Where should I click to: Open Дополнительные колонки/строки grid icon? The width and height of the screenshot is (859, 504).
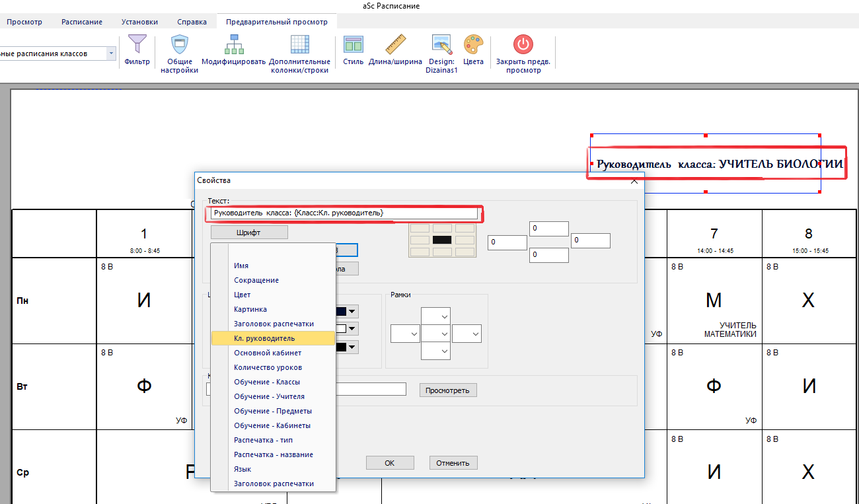299,45
